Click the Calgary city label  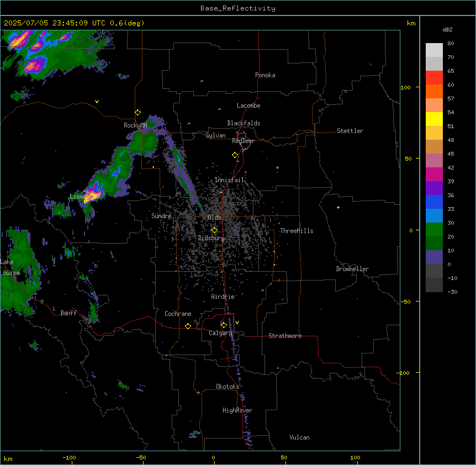pos(221,333)
